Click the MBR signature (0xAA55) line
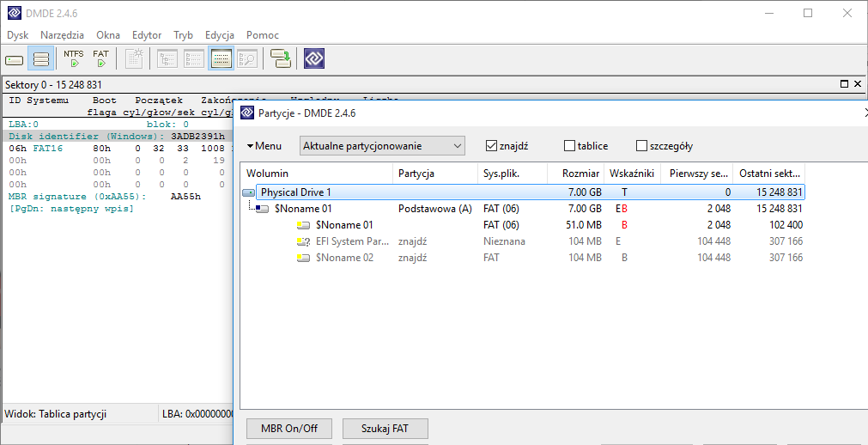Image resolution: width=868 pixels, height=445 pixels. tap(106, 197)
